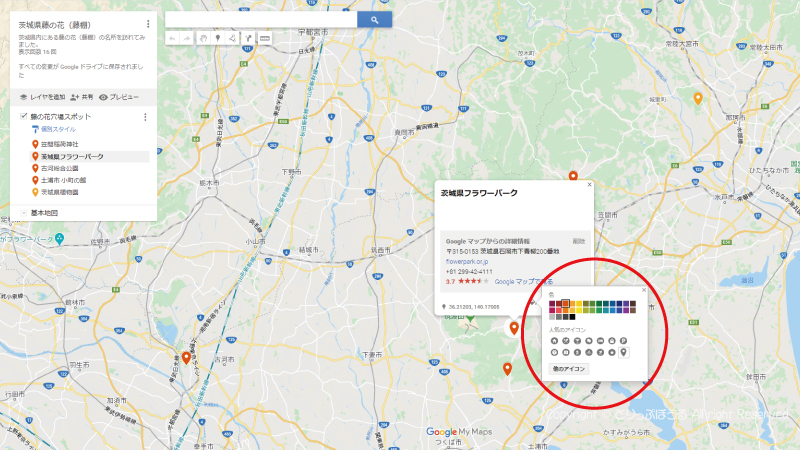This screenshot has height=450, width=800.
Task: Choose the restaurant fork-knife icon
Action: 566,341
